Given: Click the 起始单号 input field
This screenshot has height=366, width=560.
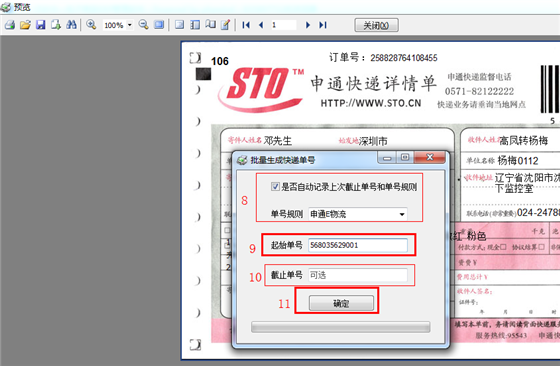Looking at the screenshot, I should coord(358,245).
